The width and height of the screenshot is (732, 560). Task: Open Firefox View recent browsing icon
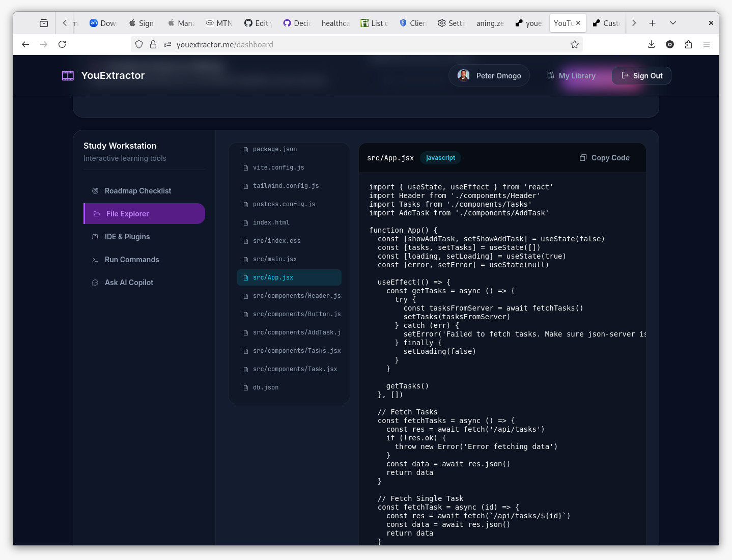pyautogui.click(x=44, y=23)
